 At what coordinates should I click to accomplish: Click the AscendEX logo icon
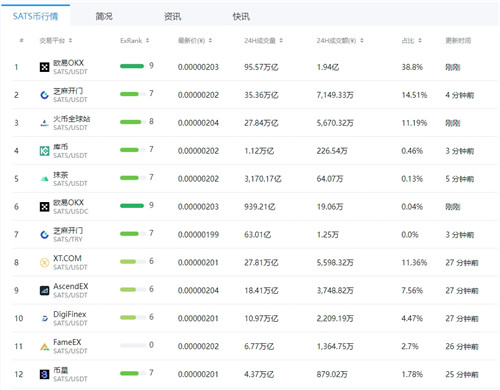coord(44,291)
